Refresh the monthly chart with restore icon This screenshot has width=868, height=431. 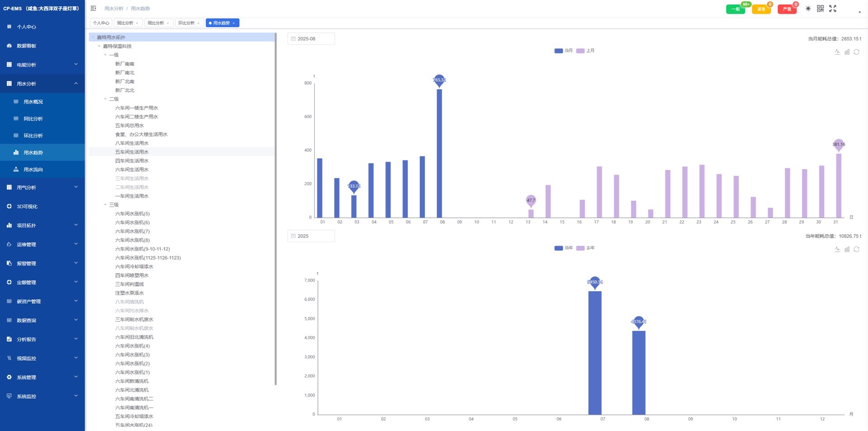point(856,52)
